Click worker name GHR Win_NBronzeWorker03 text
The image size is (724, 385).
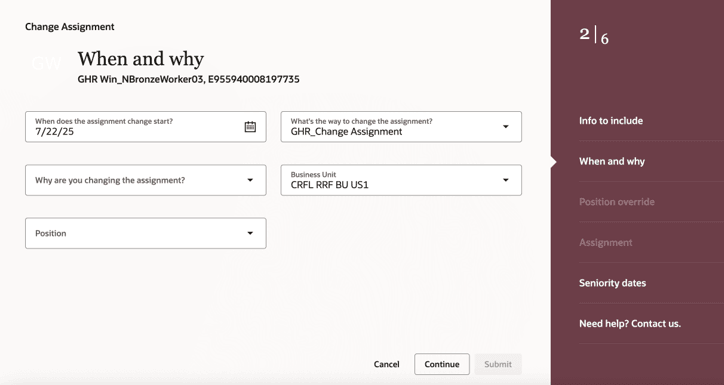point(140,79)
